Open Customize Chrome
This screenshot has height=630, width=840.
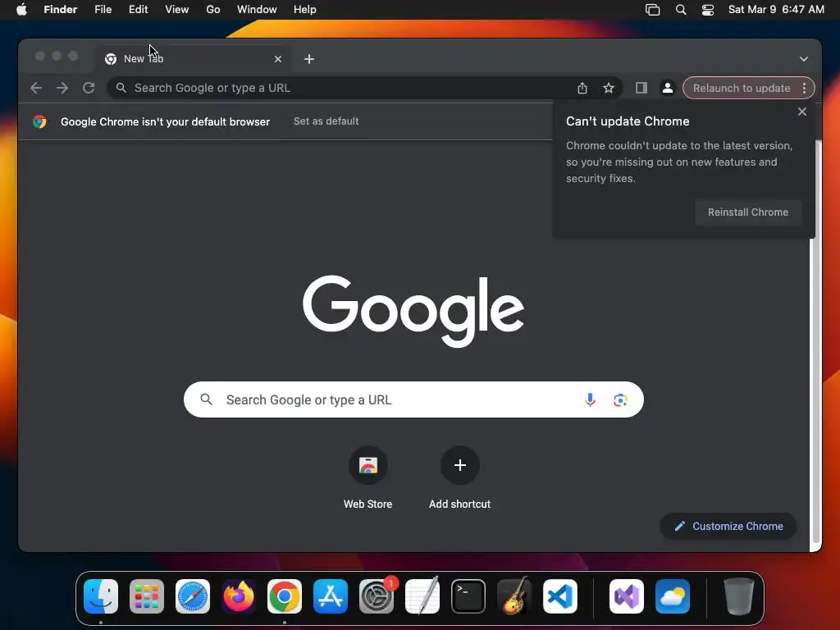coord(728,526)
